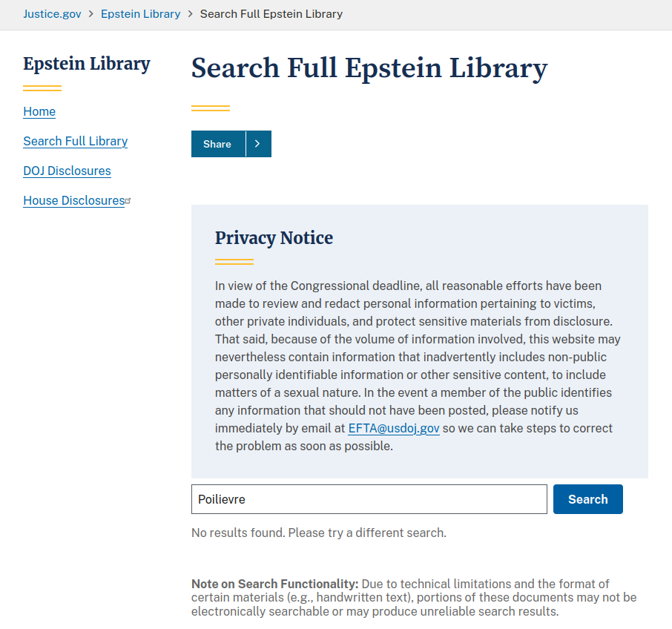Click the chevron separator after the Epstein Library breadcrumb
Screen dimensions: 672x629
(x=191, y=14)
